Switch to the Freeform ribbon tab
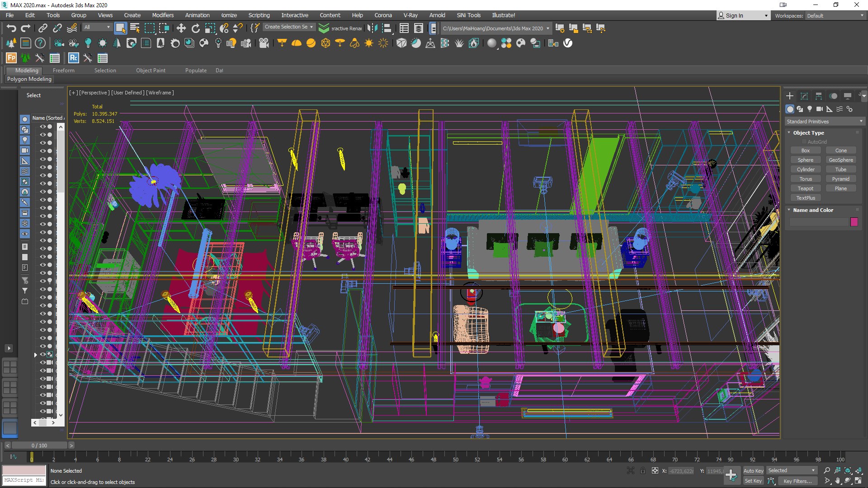Viewport: 868px width, 488px height. 63,70
